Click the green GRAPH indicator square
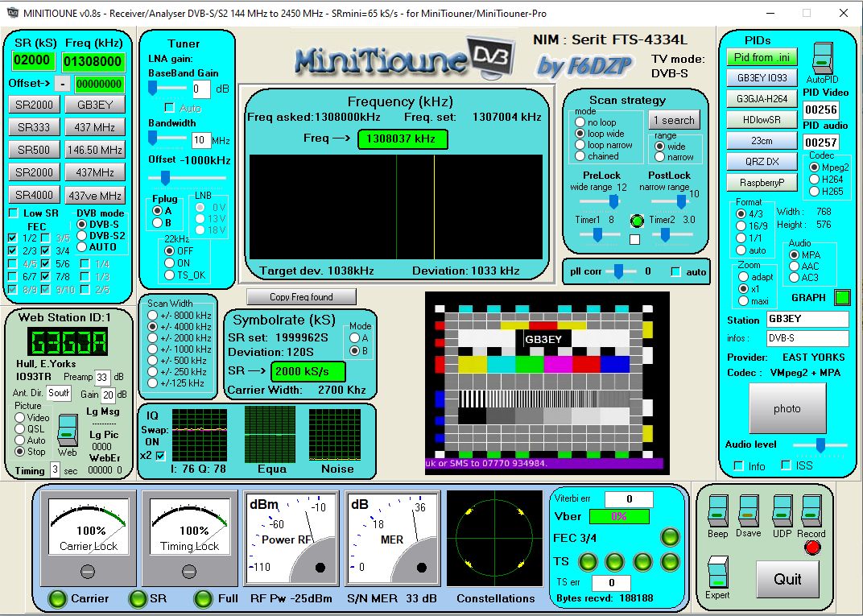 click(843, 297)
